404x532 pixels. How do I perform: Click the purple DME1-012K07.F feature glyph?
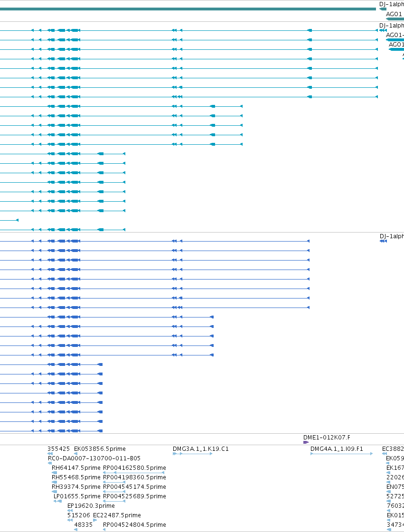306,442
